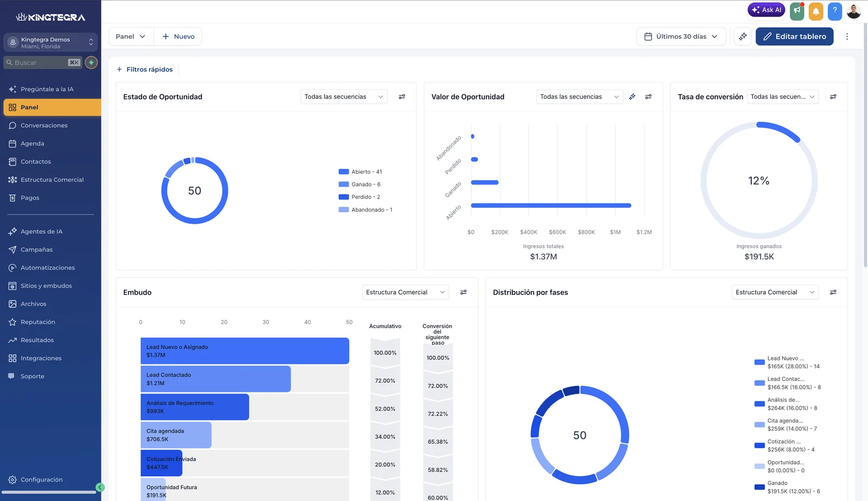Click the Abierto legend color swatch
Viewport: 868px width, 501px height.
pos(343,172)
